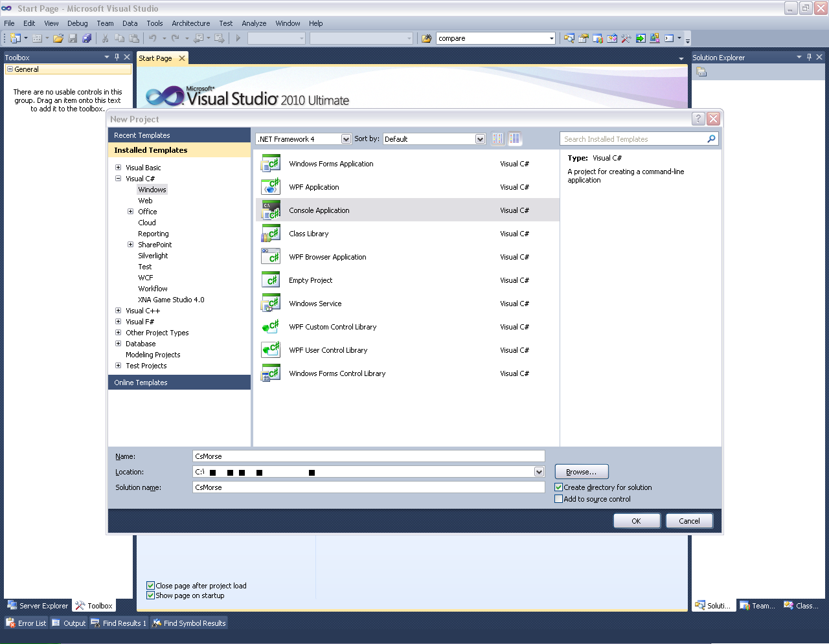829x644 pixels.
Task: Pin the Toolbox panel with auto-hide icon
Action: (x=117, y=57)
